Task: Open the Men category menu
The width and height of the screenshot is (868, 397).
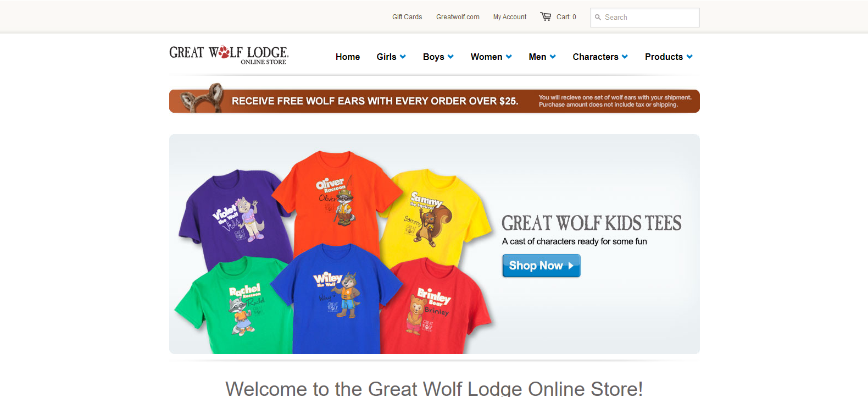Action: point(542,57)
